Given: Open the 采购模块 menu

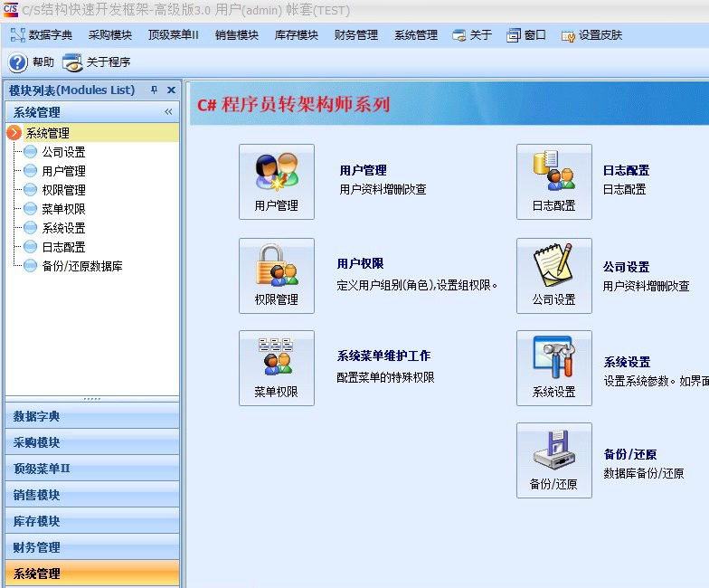Looking at the screenshot, I should pyautogui.click(x=110, y=35).
